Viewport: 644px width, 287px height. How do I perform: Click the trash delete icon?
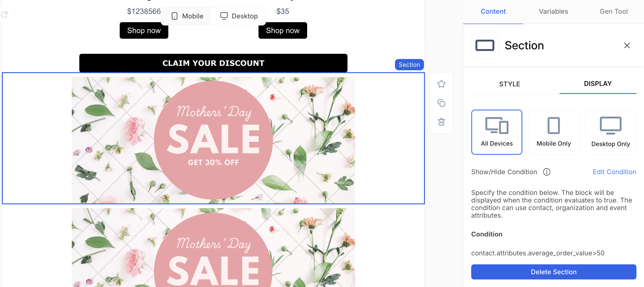[441, 122]
